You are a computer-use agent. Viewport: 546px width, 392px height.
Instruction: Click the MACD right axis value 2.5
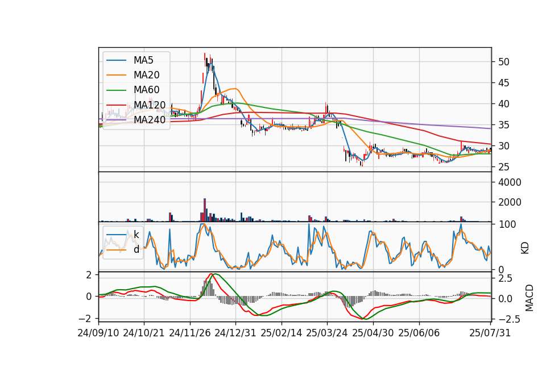tap(505, 278)
